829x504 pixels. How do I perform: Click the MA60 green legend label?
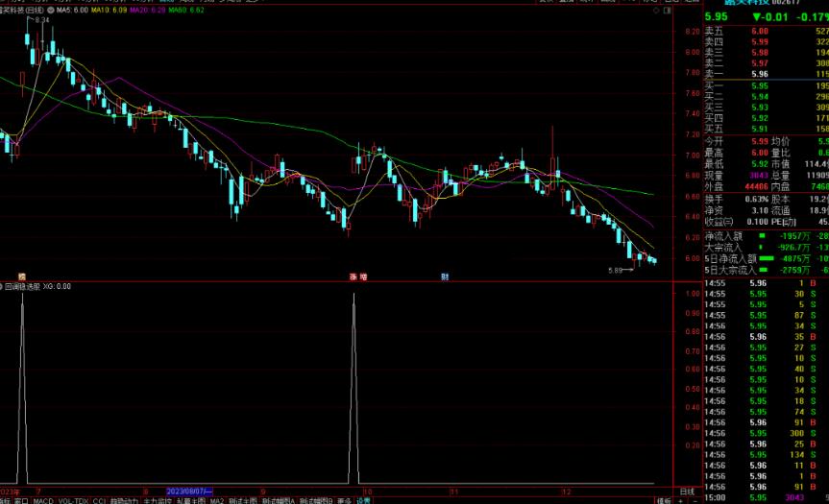(186, 10)
